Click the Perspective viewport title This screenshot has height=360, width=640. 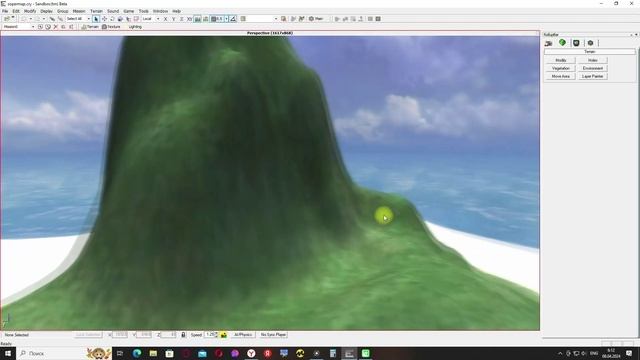[x=269, y=33]
